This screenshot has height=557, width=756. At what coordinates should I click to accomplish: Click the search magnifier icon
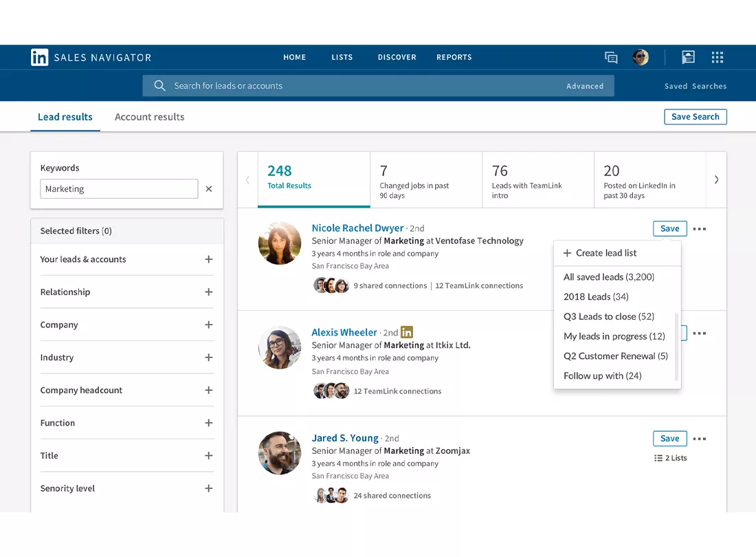tap(159, 86)
